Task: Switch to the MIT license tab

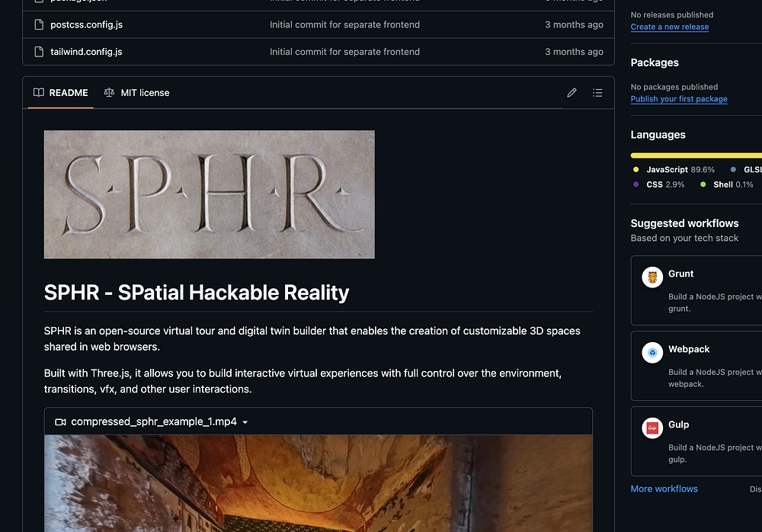Action: pos(136,93)
